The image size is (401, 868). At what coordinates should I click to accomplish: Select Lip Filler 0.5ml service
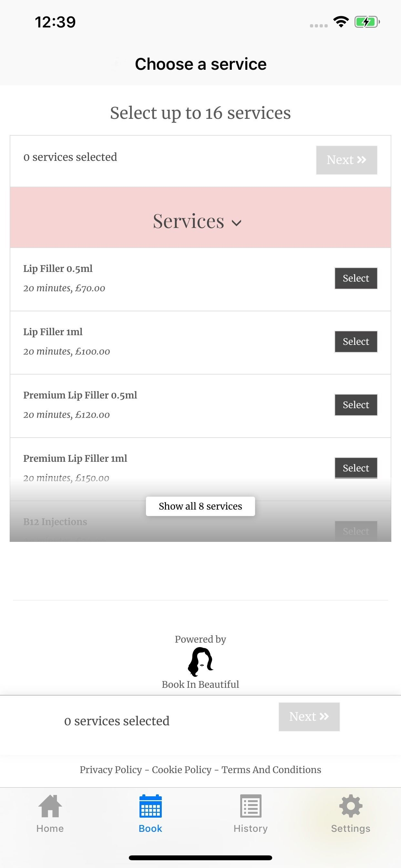pos(356,278)
